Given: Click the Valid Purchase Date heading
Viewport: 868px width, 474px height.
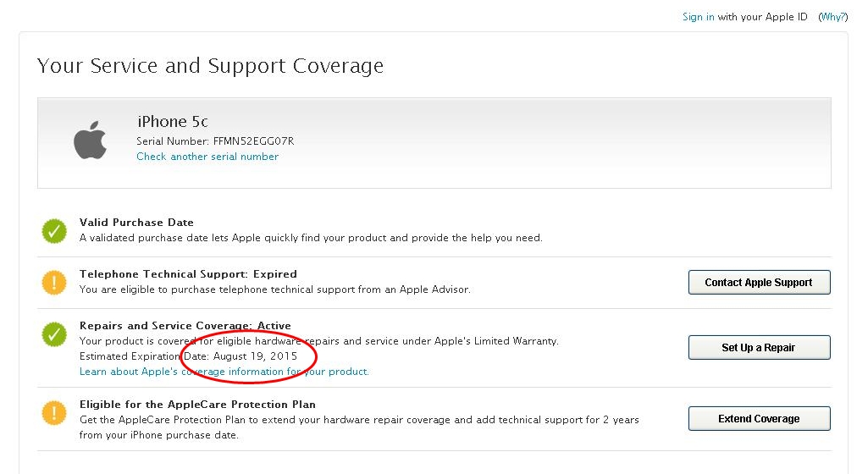Looking at the screenshot, I should 136,223.
